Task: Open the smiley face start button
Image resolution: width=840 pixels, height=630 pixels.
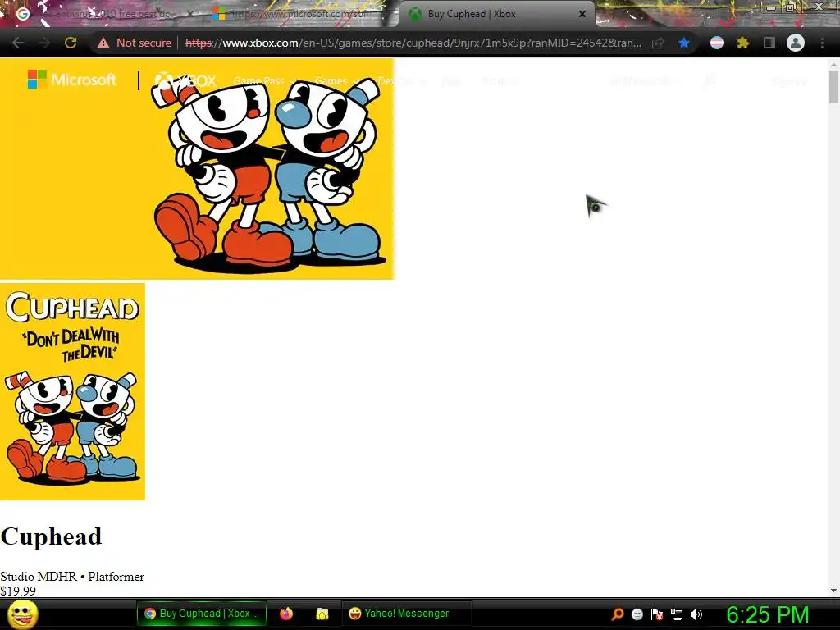Action: point(23,614)
